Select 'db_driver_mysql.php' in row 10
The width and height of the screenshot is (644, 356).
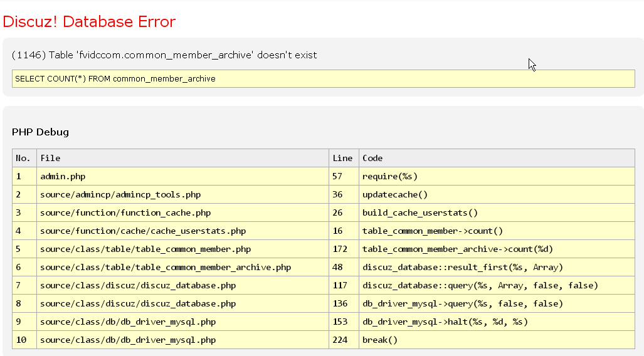tap(128, 340)
